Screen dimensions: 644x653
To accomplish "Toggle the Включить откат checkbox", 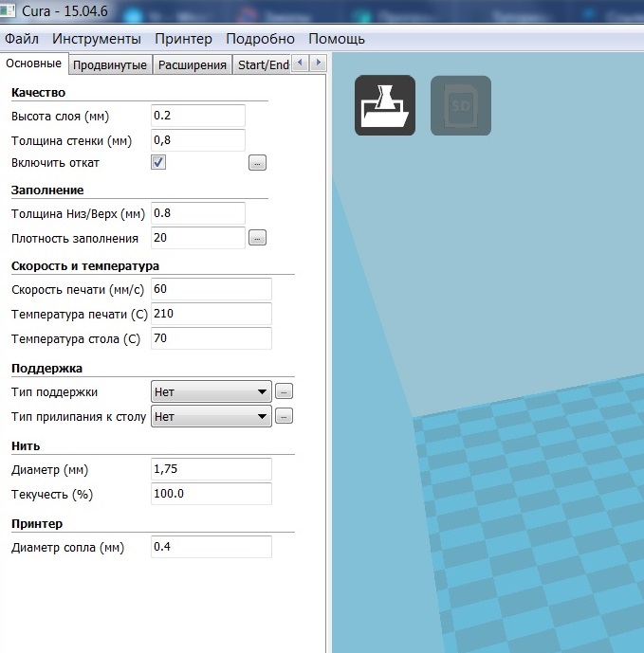I will (x=159, y=162).
